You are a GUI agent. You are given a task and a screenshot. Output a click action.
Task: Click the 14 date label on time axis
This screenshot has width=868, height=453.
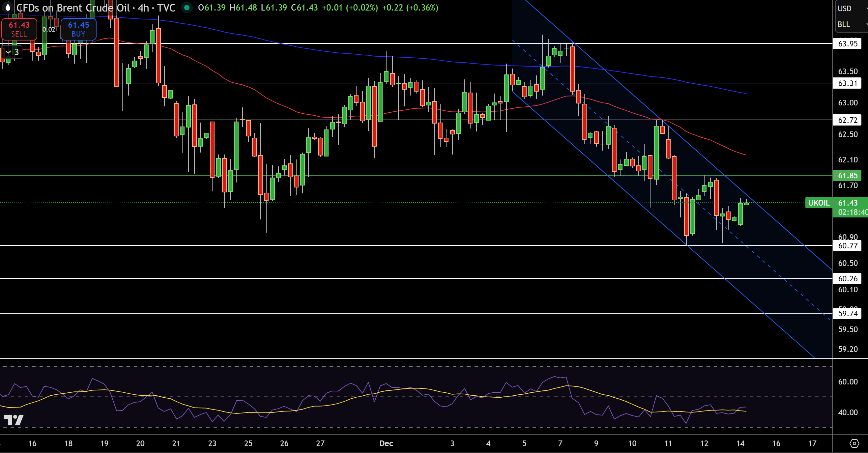(x=740, y=443)
